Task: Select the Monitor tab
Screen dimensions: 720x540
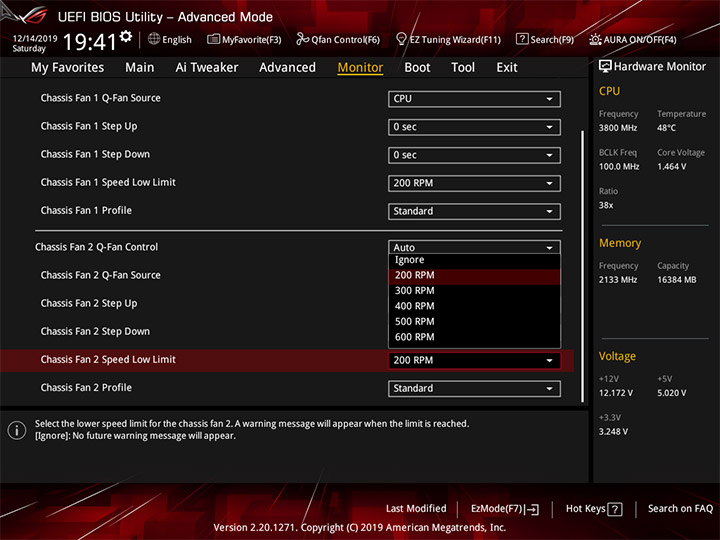Action: 360,68
